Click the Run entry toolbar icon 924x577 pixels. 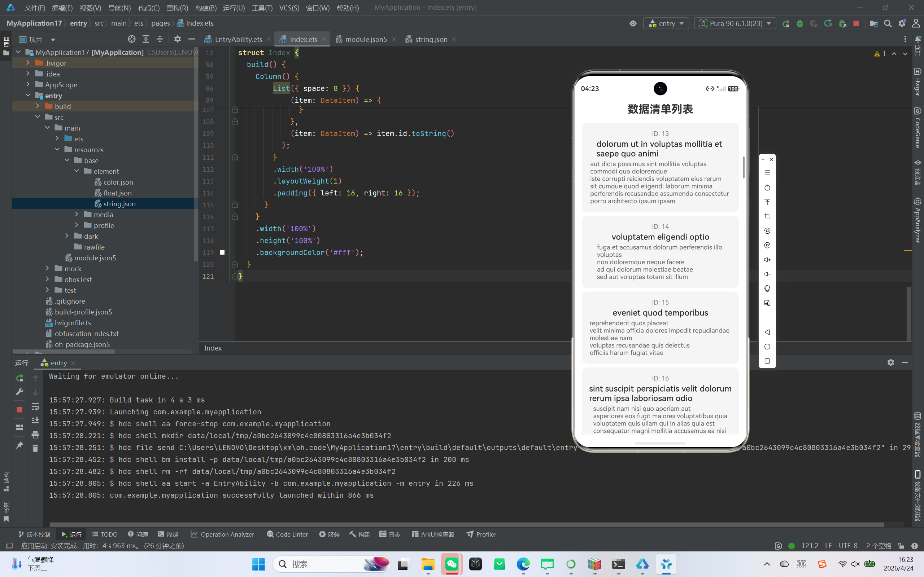(x=785, y=24)
